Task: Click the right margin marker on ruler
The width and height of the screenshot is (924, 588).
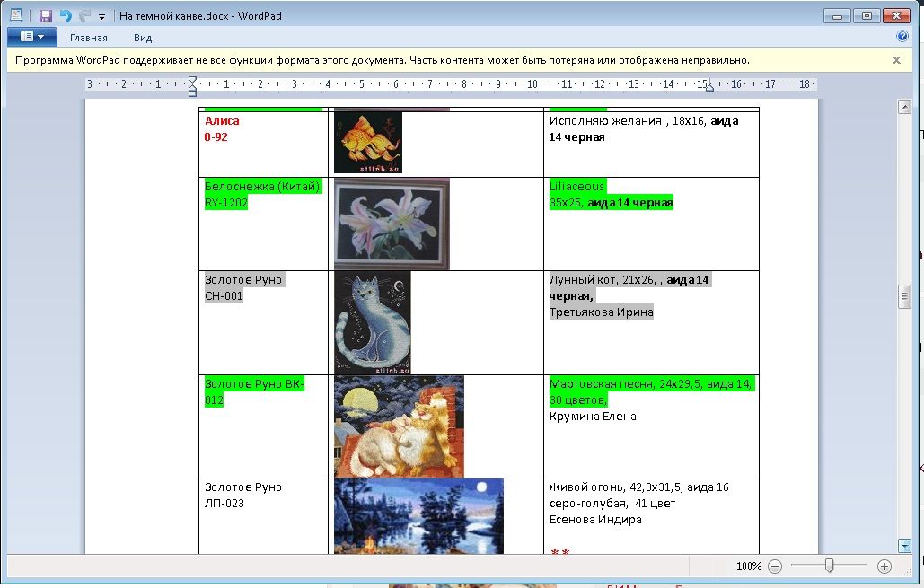Action: pyautogui.click(x=709, y=86)
